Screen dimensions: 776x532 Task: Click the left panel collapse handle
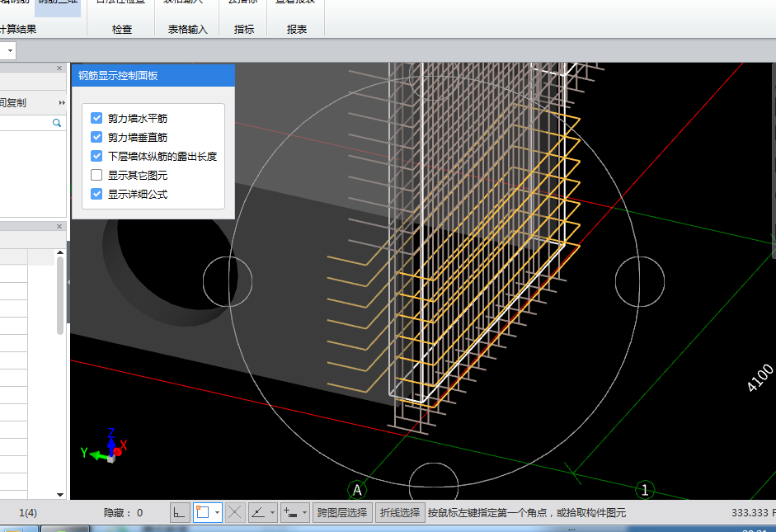[x=68, y=282]
